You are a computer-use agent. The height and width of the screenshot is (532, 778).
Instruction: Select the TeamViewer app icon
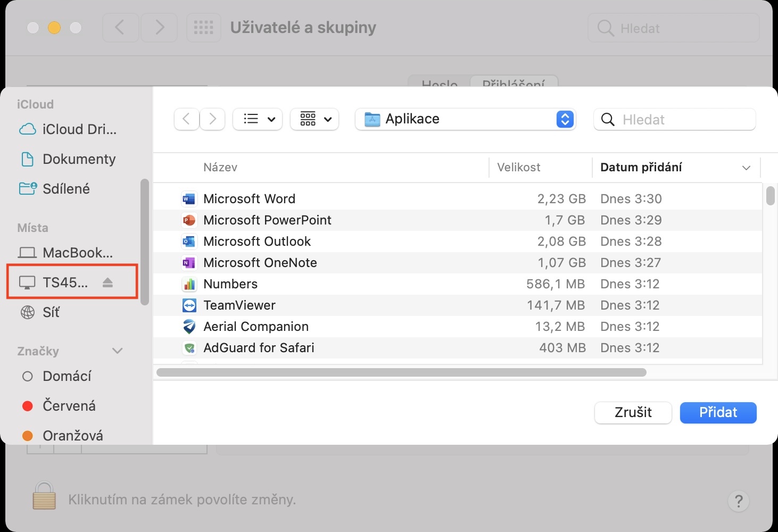tap(189, 305)
